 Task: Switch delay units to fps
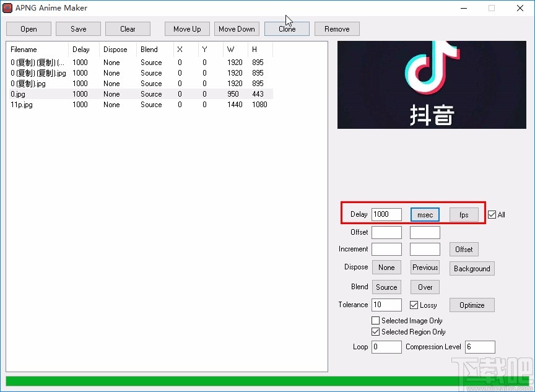click(x=464, y=214)
